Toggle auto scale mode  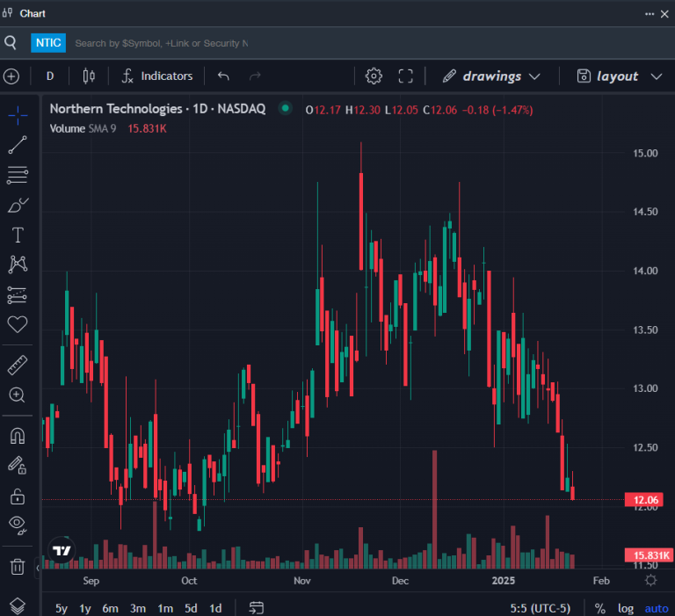tap(657, 608)
